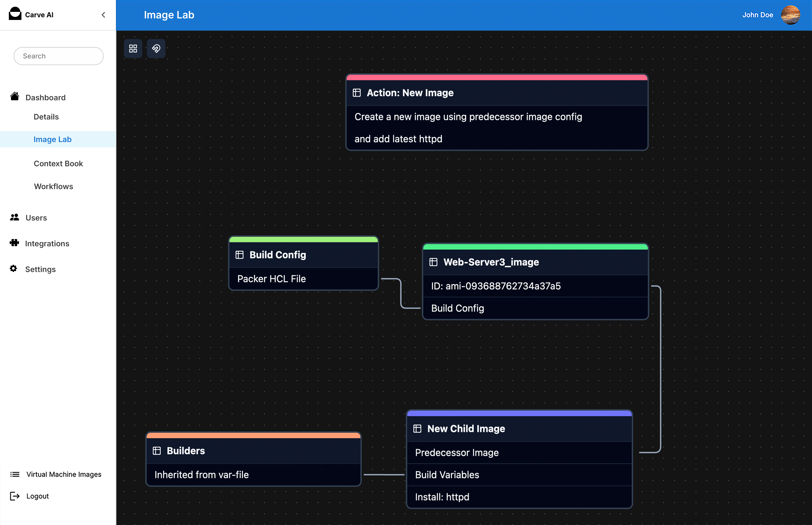
Task: Click the Logout exit icon
Action: [x=15, y=496]
